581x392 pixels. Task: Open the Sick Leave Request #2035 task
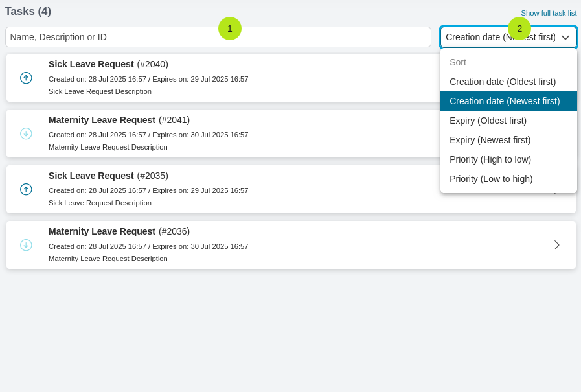(108, 176)
